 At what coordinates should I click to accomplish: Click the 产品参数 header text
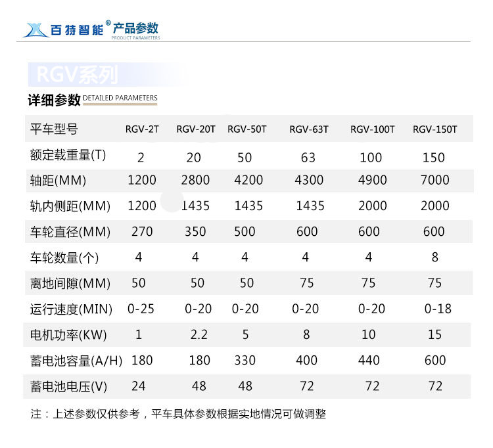pyautogui.click(x=135, y=28)
